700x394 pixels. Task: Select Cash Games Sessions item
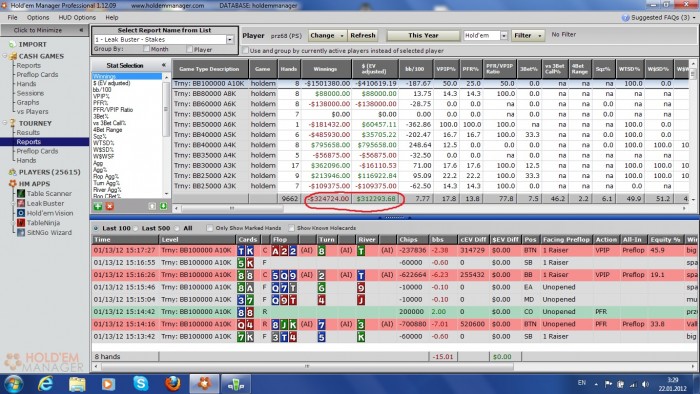coord(30,93)
